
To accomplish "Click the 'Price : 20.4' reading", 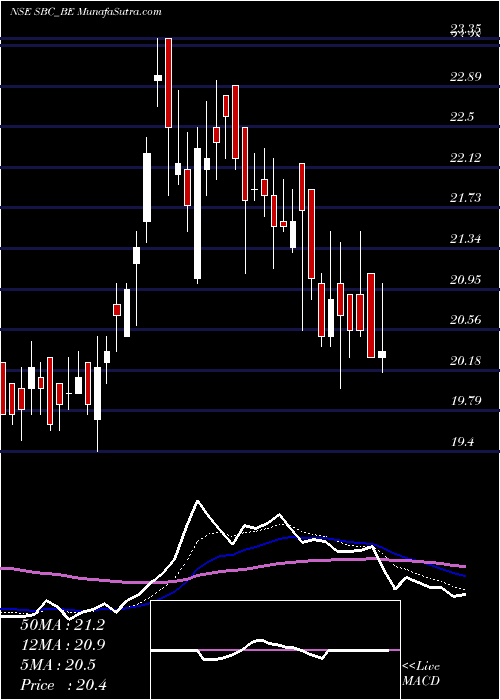I will click(x=63, y=684).
